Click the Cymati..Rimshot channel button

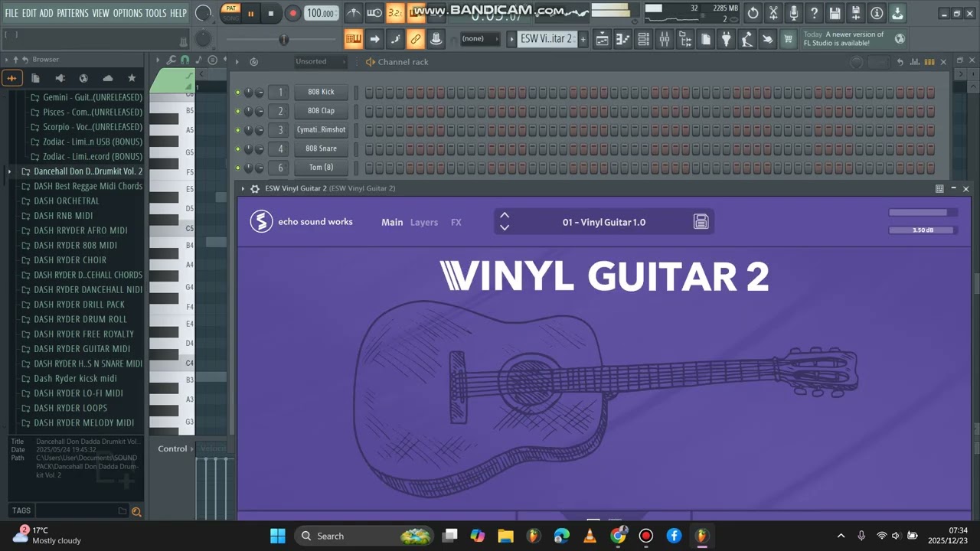click(x=322, y=130)
